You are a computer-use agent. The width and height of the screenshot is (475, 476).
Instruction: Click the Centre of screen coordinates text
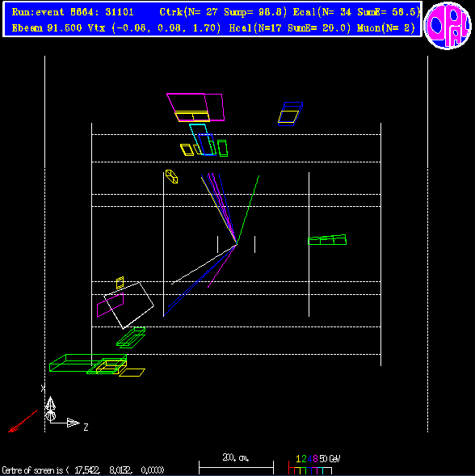point(83,470)
